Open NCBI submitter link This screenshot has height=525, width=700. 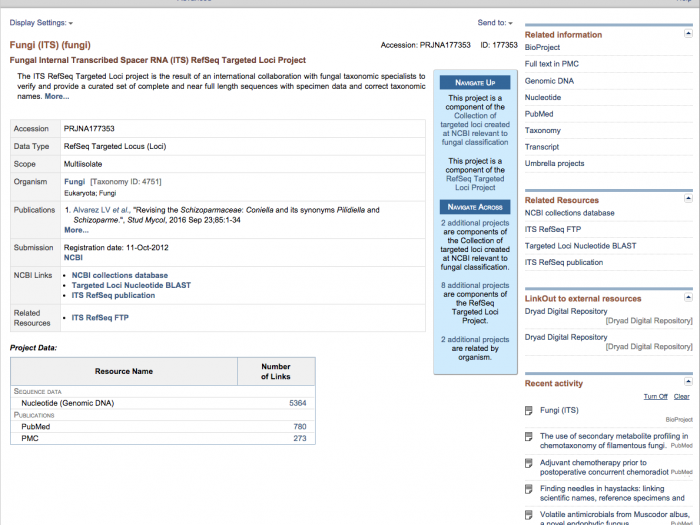(73, 258)
